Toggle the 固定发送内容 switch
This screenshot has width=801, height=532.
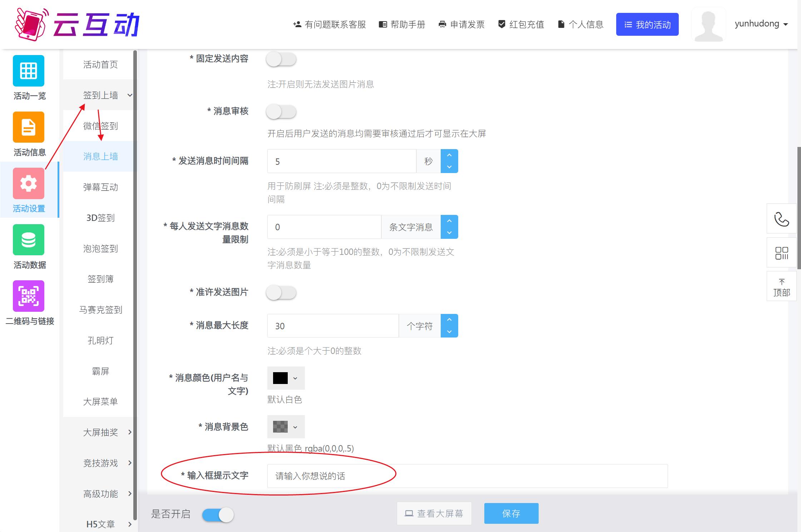tap(281, 59)
